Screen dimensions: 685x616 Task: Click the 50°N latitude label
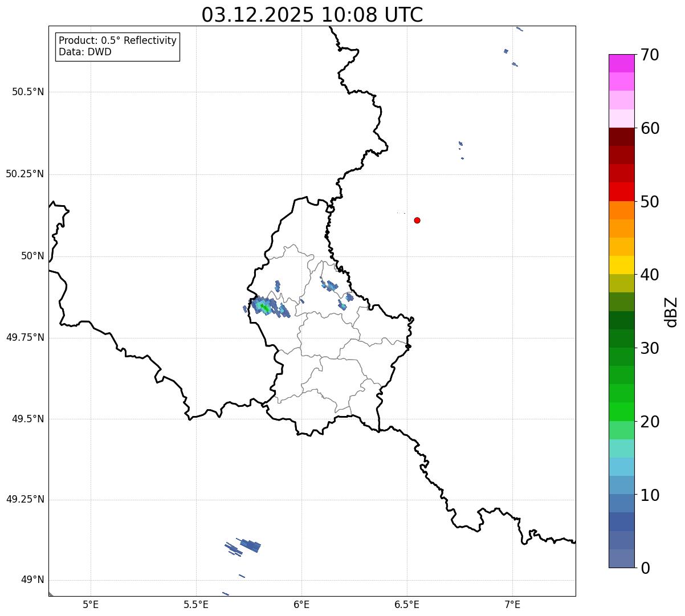click(32, 256)
